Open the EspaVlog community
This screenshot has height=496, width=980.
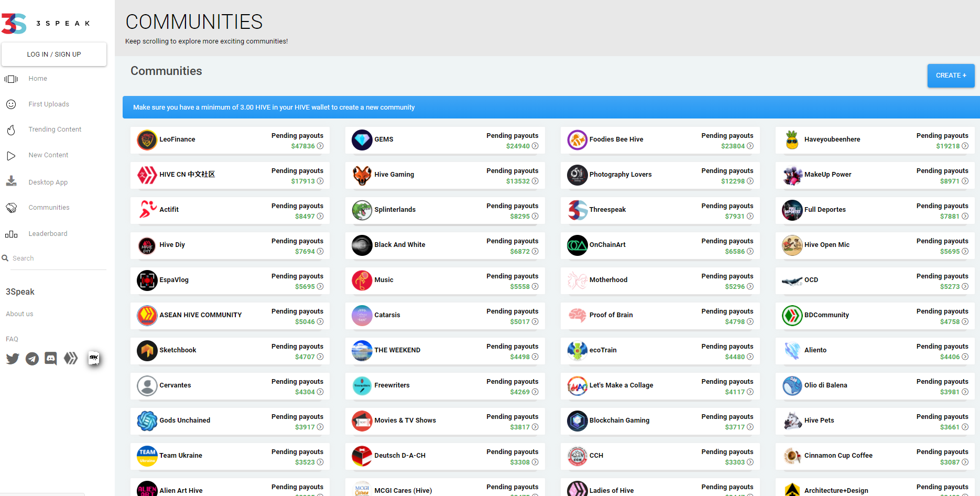(230, 281)
